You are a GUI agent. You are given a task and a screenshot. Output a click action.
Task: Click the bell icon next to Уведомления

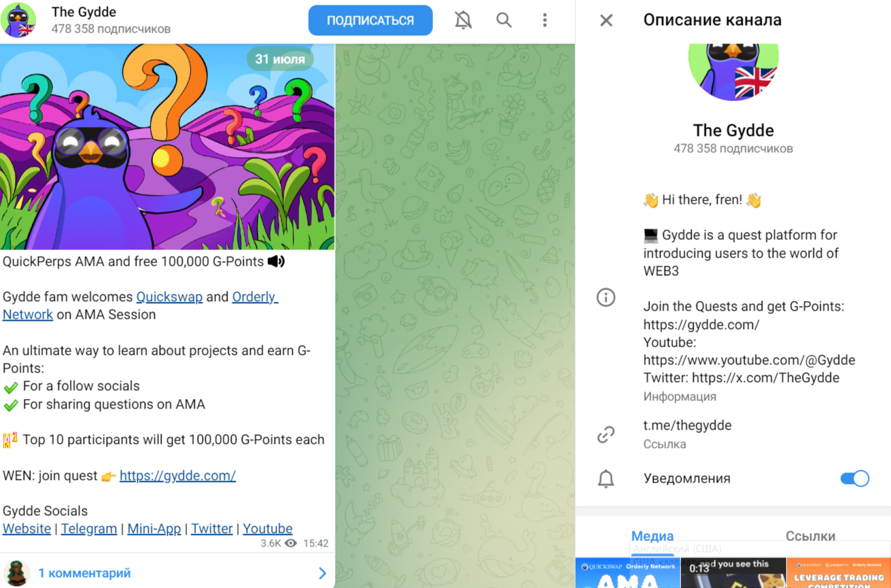point(606,479)
